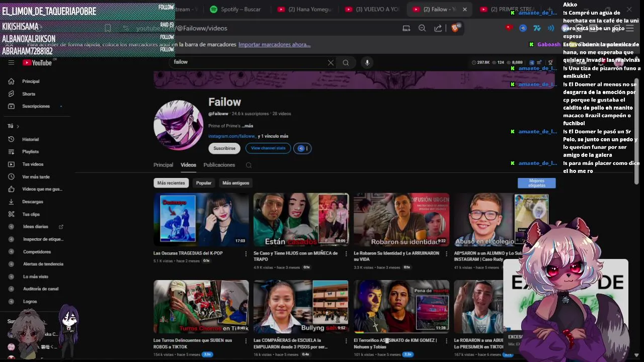Open options for Las COMPAÑERAS de ESCUELA video

coord(346,341)
